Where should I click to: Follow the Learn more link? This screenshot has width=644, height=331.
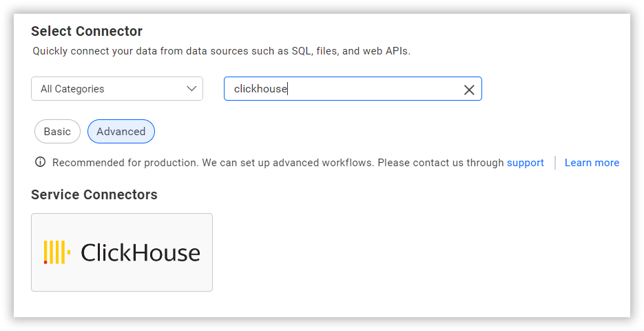tap(592, 163)
